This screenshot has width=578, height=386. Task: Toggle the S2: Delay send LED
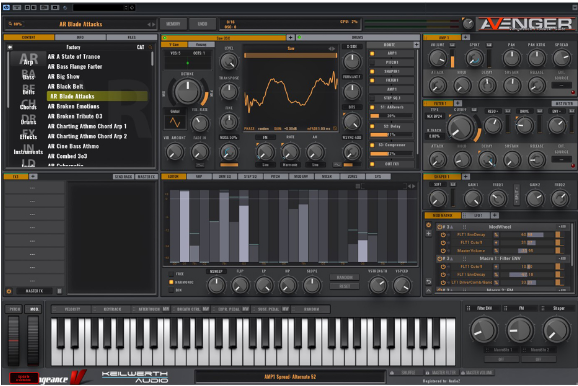click(372, 126)
